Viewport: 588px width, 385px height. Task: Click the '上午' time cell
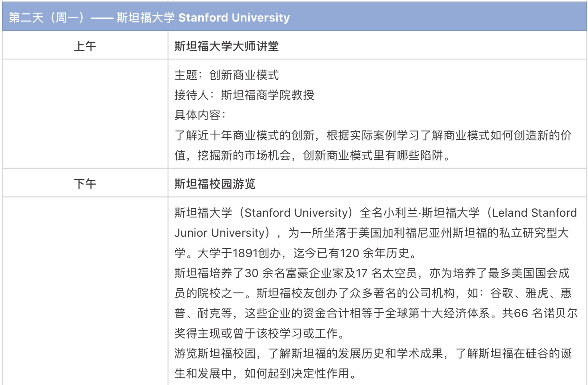point(85,46)
